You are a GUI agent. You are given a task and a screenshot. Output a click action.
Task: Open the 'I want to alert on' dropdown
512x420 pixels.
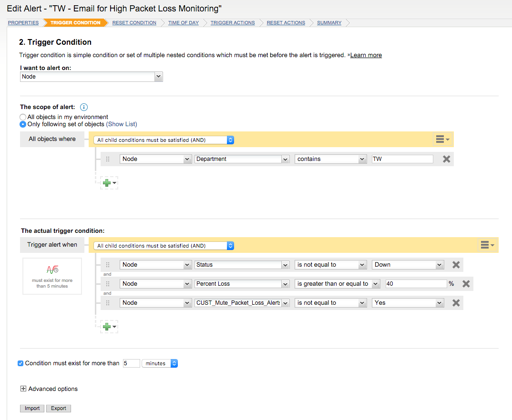92,77
